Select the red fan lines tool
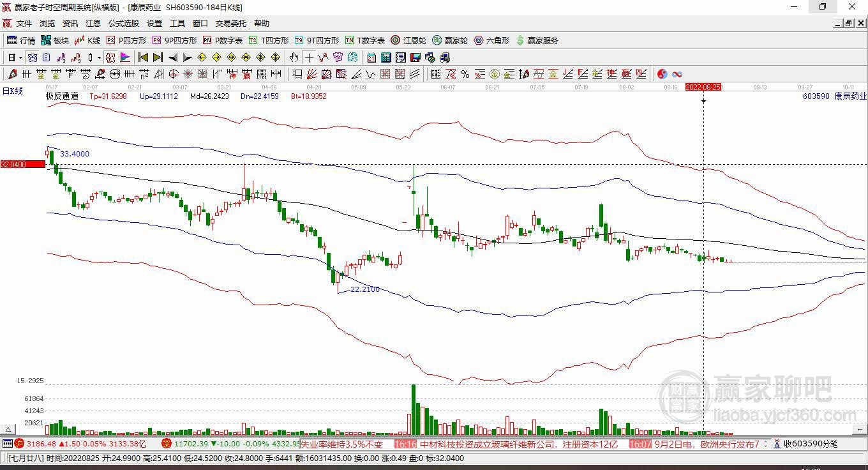 pyautogui.click(x=311, y=74)
